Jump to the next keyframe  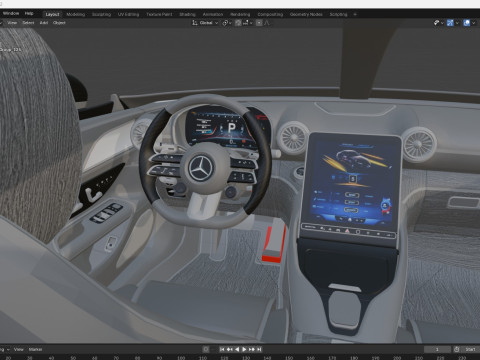(251, 349)
